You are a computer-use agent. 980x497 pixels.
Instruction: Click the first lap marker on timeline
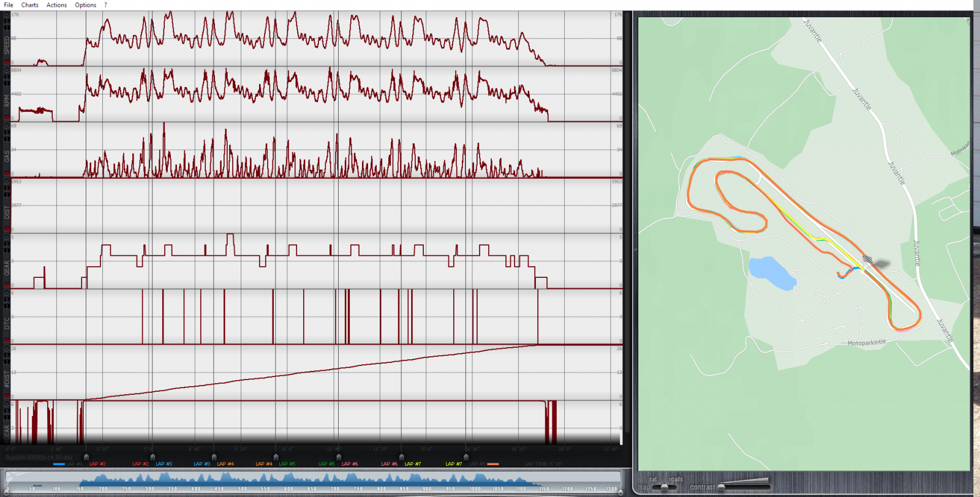click(86, 457)
